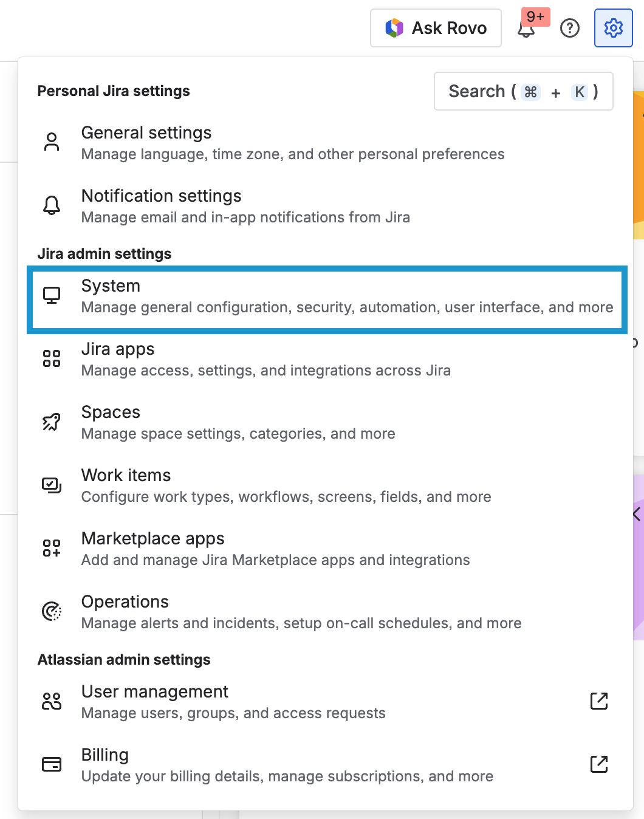Select the Marketplace apps icon
Screen dimensions: 644x819
pos(52,548)
